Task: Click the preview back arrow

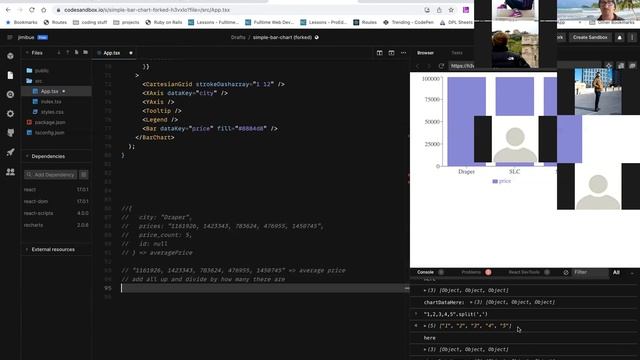Action: [417, 66]
